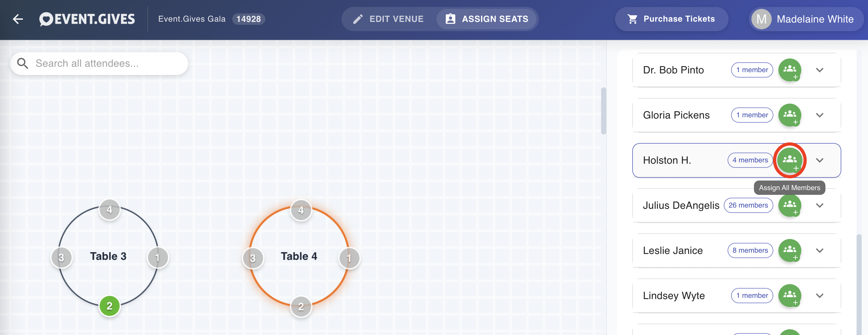
Task: Assign all members for Holston H.
Action: click(790, 160)
